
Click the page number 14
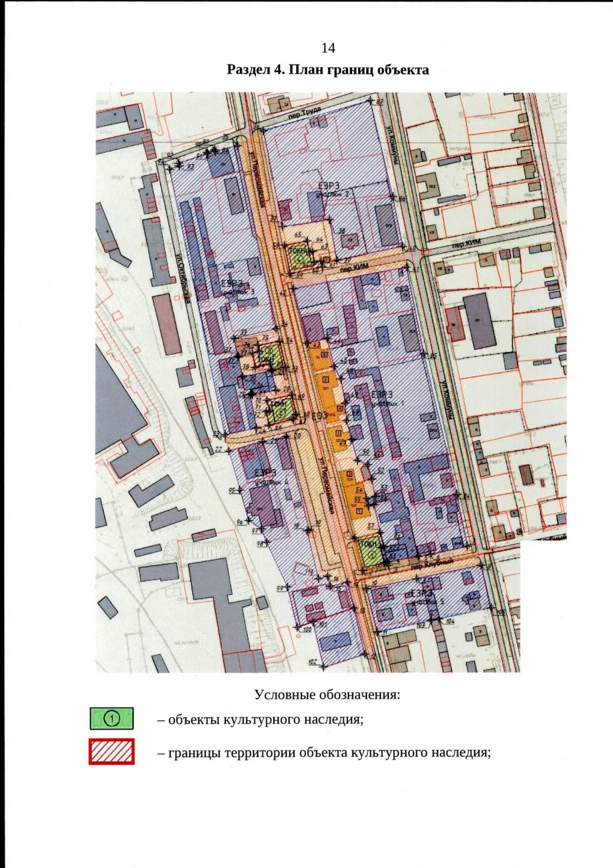(328, 48)
